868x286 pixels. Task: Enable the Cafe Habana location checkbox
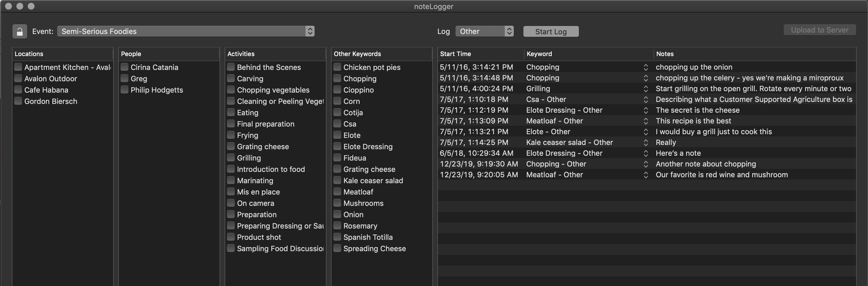click(x=18, y=90)
